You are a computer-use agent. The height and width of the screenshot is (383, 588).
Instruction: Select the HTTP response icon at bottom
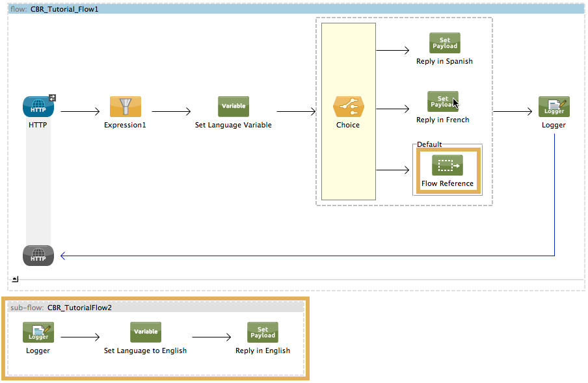tap(38, 256)
